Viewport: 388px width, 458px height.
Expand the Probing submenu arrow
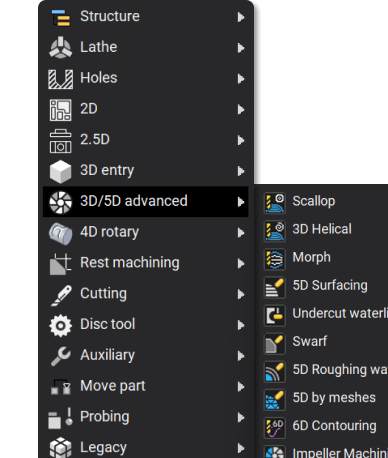coord(241,417)
